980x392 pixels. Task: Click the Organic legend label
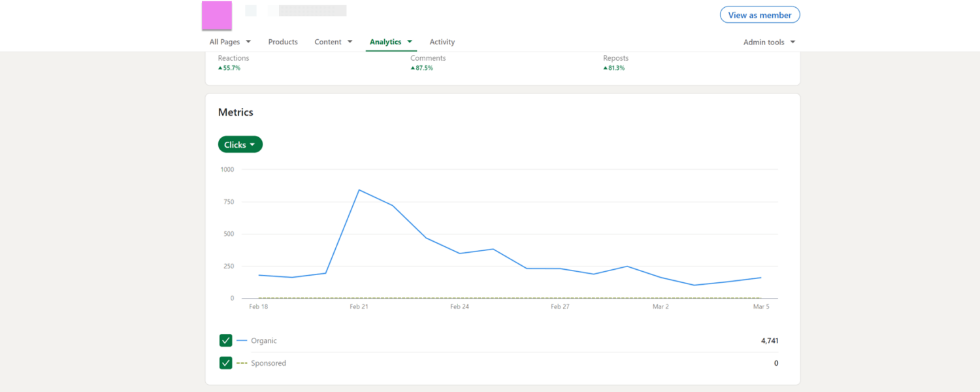click(265, 340)
